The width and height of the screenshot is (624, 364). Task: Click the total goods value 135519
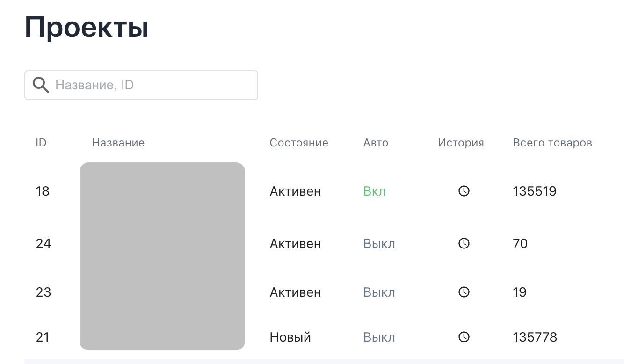coord(535,191)
